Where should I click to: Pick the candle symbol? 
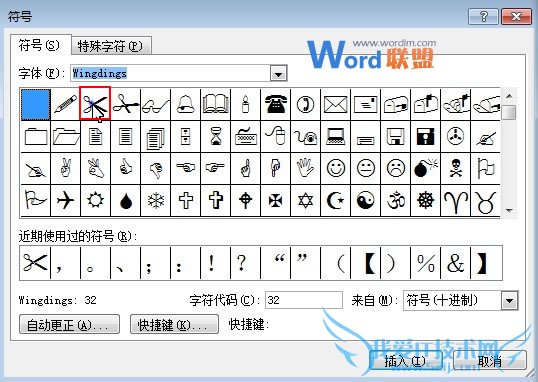[x=245, y=104]
